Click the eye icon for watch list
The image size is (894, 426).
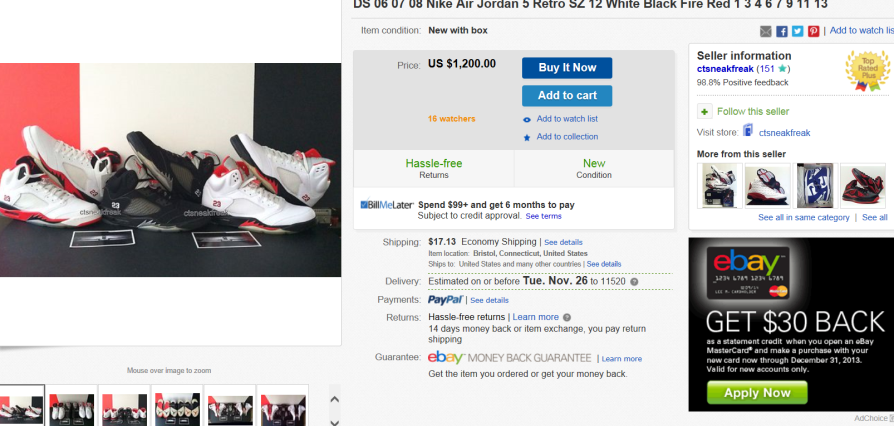tap(527, 119)
